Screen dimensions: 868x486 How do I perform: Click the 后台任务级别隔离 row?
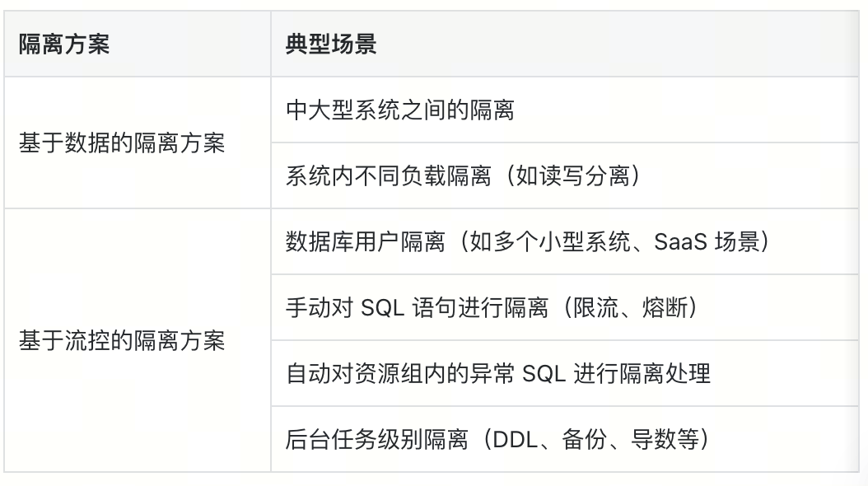pos(565,439)
